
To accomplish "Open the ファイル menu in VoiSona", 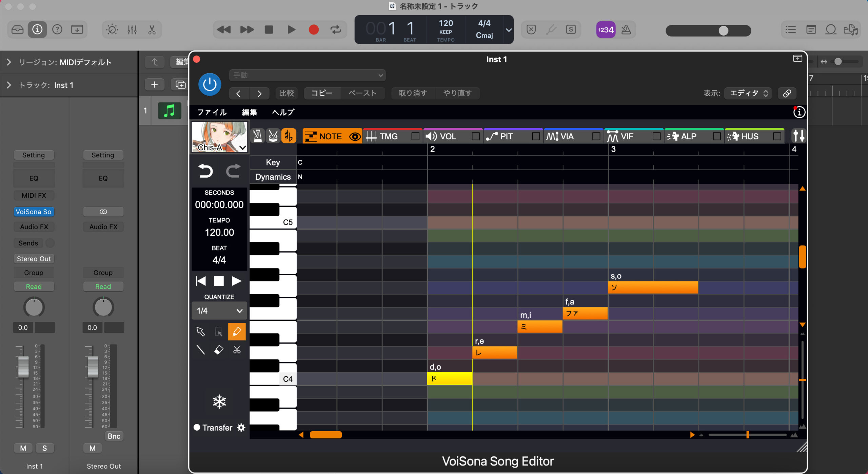I will pos(212,112).
